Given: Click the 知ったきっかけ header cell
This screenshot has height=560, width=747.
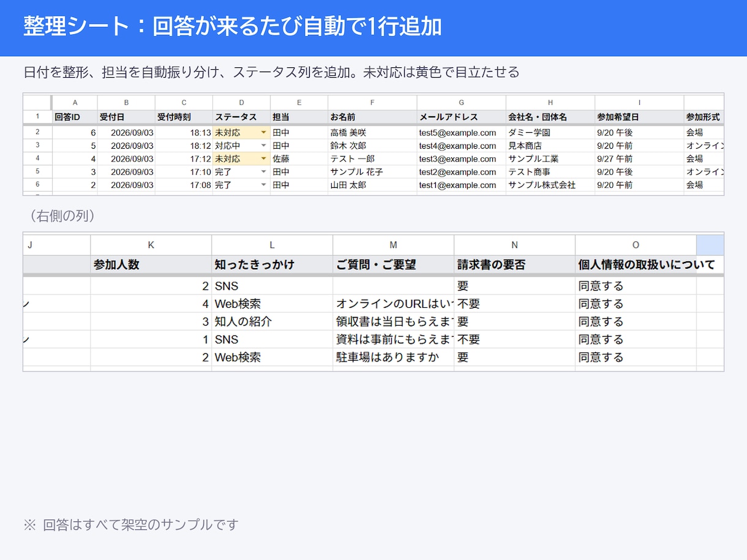Looking at the screenshot, I should pyautogui.click(x=272, y=264).
